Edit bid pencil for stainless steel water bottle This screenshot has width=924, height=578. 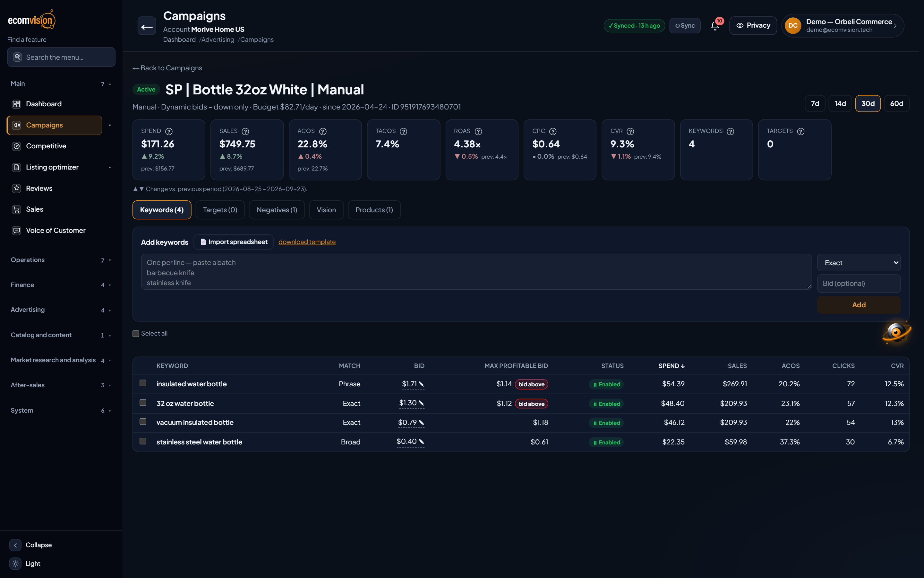tap(421, 442)
